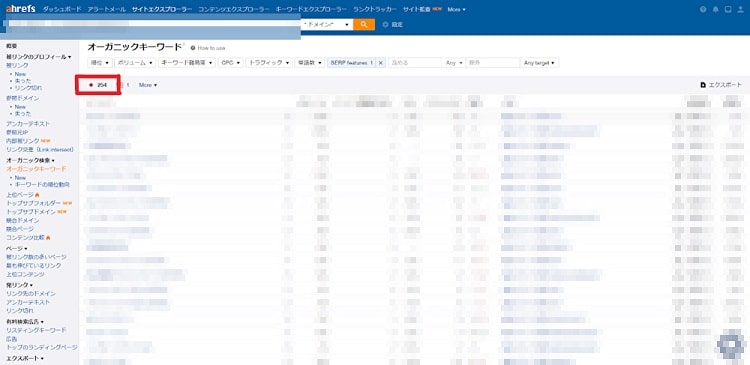Open the header More menu
The height and width of the screenshot is (365, 750).
pyautogui.click(x=456, y=9)
